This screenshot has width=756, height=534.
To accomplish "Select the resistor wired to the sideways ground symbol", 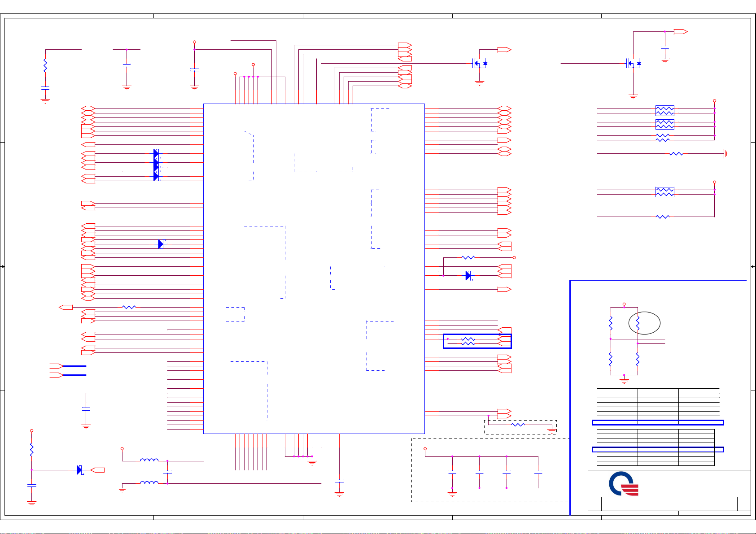I will coord(676,153).
